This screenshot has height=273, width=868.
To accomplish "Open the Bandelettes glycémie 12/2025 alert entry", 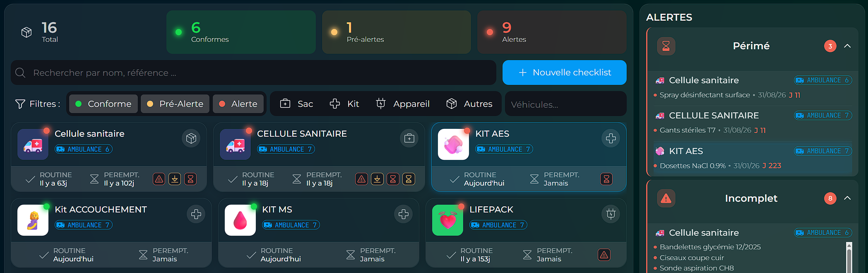I will 710,247.
